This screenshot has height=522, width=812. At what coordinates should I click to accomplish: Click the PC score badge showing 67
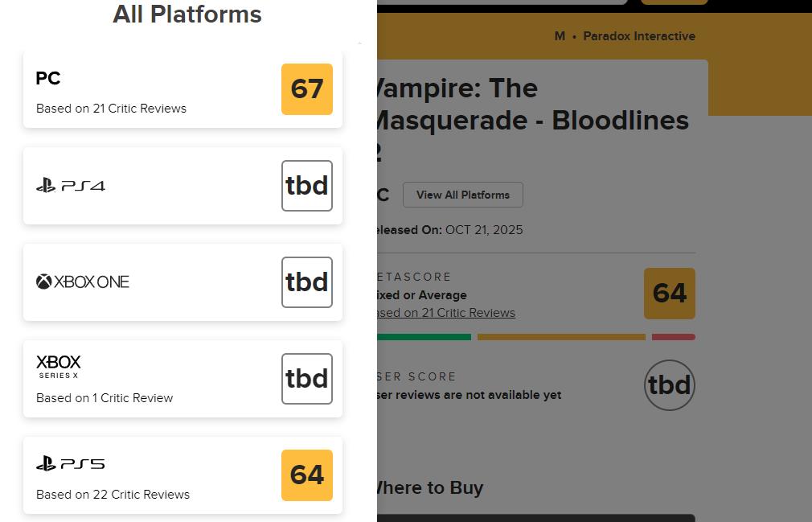tap(307, 89)
